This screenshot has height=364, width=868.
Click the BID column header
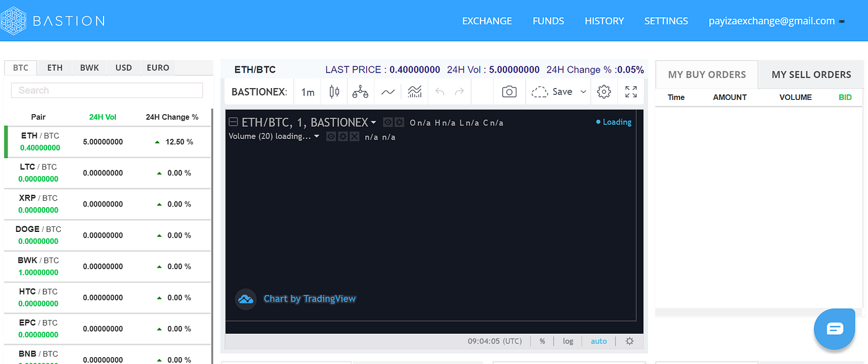(845, 97)
